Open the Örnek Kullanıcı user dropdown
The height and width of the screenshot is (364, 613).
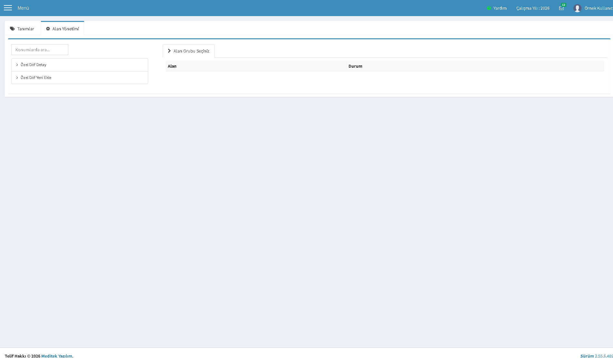pos(593,8)
